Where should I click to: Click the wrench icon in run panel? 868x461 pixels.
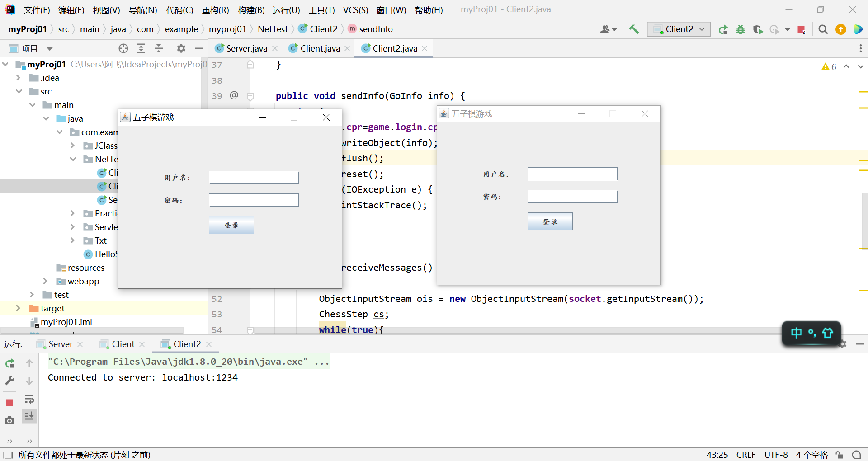(x=9, y=381)
